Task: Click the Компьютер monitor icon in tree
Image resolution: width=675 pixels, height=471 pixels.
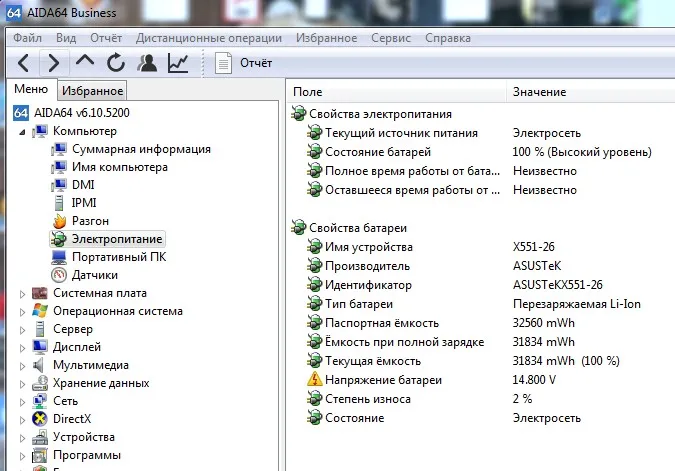Action: 40,131
